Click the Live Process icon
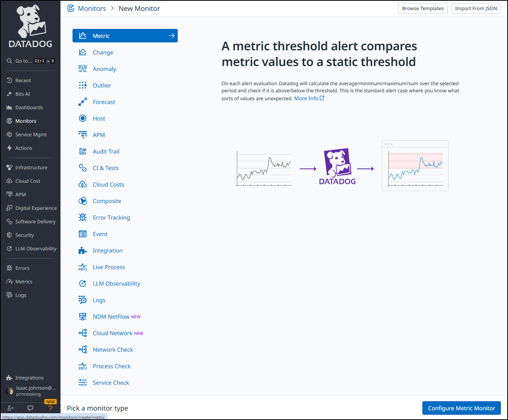 (x=83, y=267)
